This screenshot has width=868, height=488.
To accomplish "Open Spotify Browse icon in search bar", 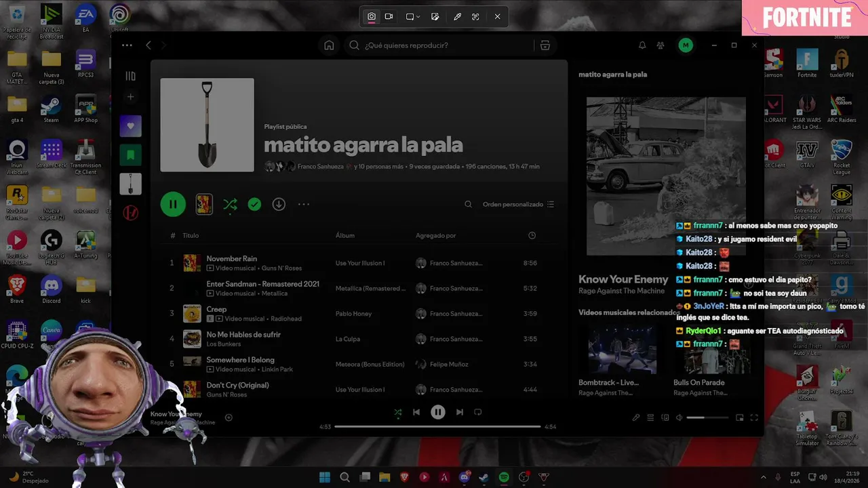I will point(545,45).
